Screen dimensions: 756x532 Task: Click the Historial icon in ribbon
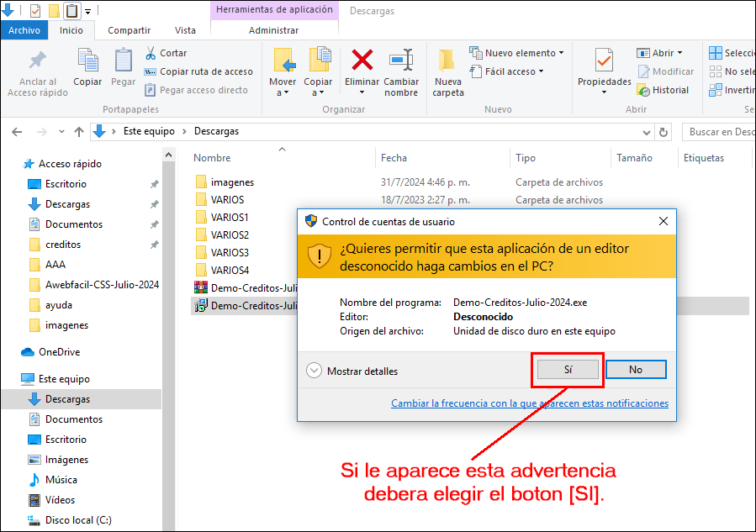click(x=644, y=90)
